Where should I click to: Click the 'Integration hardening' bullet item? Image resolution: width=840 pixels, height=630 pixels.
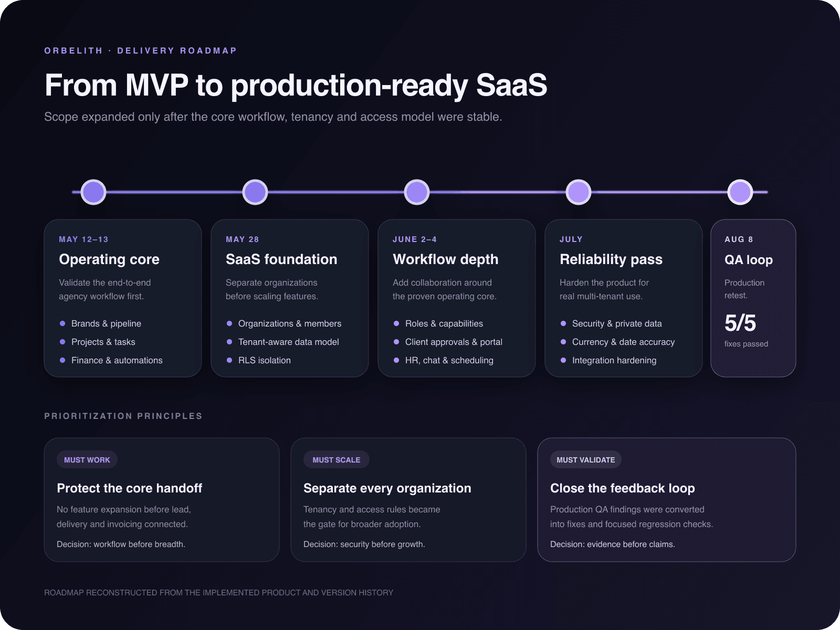coord(608,360)
